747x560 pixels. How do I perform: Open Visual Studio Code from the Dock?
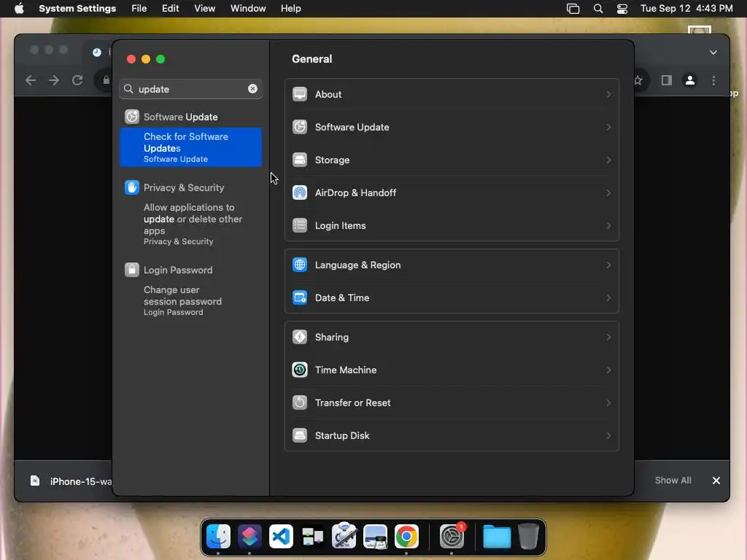(x=281, y=537)
